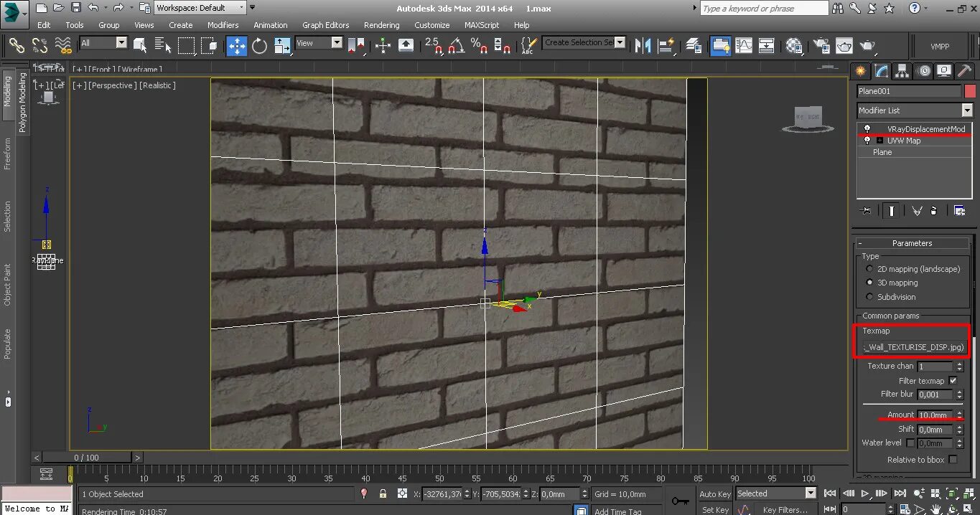Activate the Select and Rotate tool

259,46
